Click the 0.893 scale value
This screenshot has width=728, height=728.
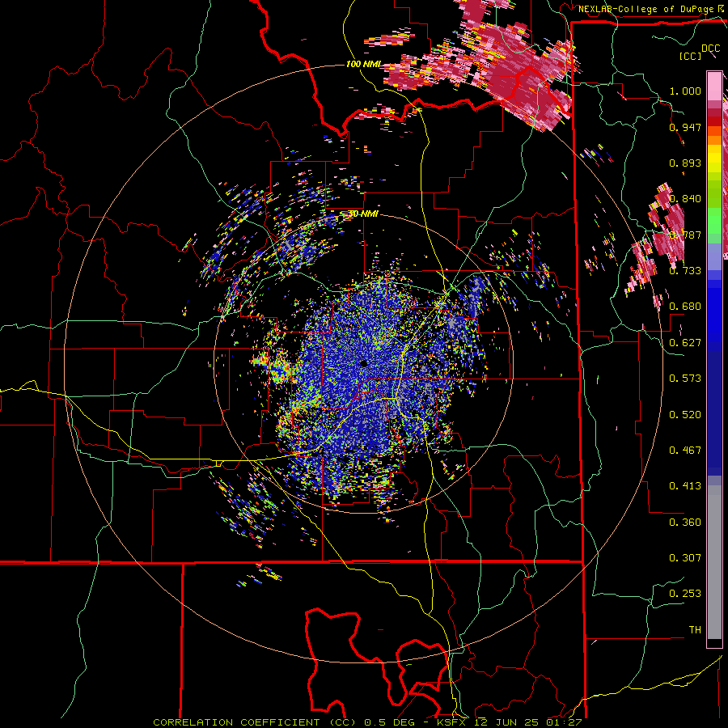[685, 163]
